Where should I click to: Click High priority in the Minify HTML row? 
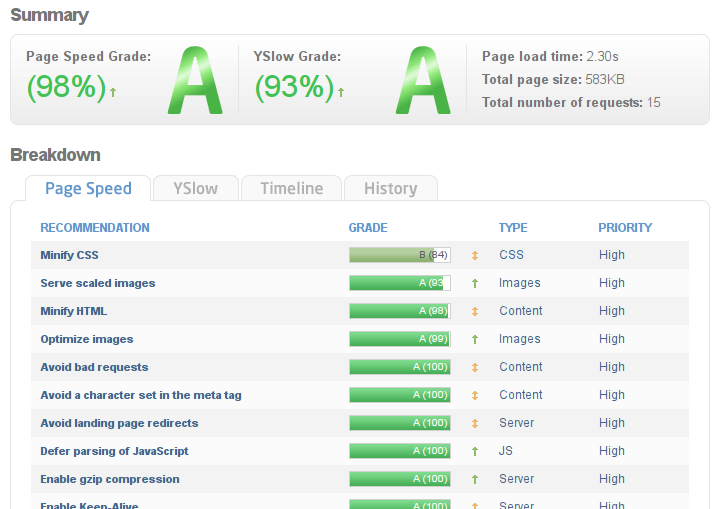(612, 311)
